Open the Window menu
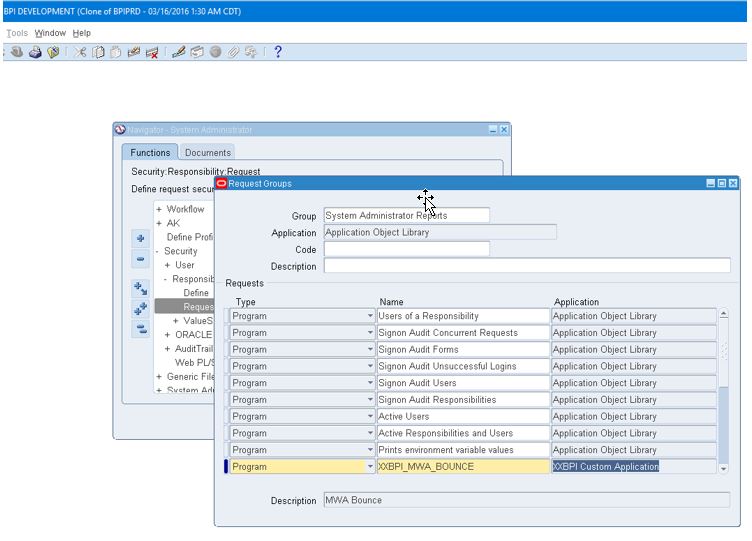752x541 pixels. (x=50, y=33)
